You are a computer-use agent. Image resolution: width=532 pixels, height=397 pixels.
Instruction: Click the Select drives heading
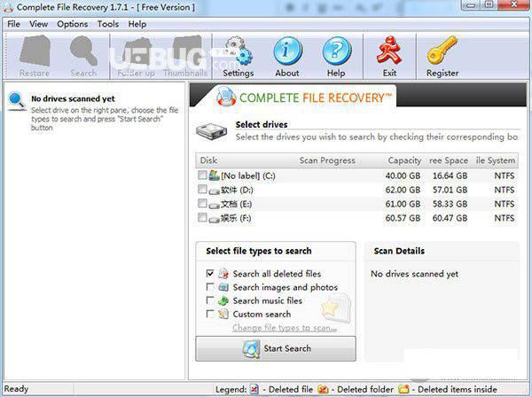point(262,124)
